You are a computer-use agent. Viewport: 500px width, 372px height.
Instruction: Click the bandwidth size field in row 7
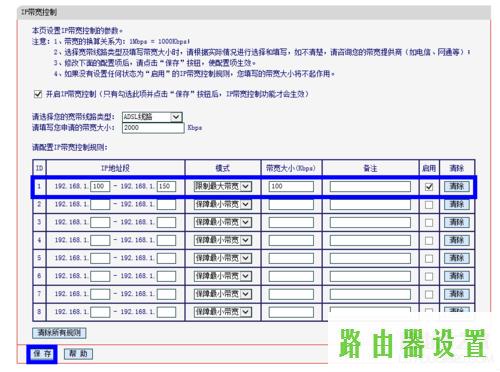tap(291, 294)
